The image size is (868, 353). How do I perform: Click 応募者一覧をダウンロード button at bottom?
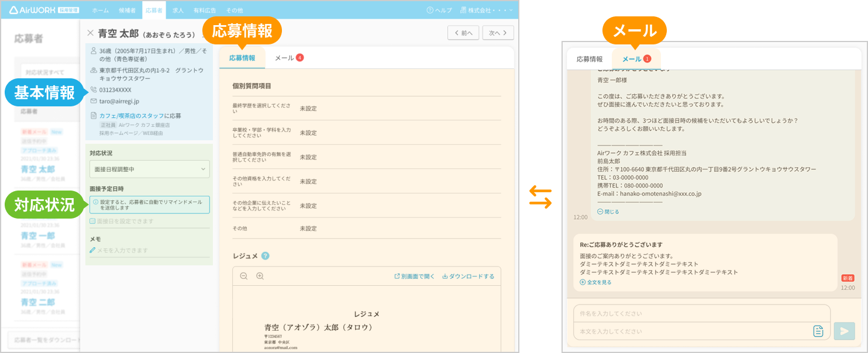[x=44, y=340]
